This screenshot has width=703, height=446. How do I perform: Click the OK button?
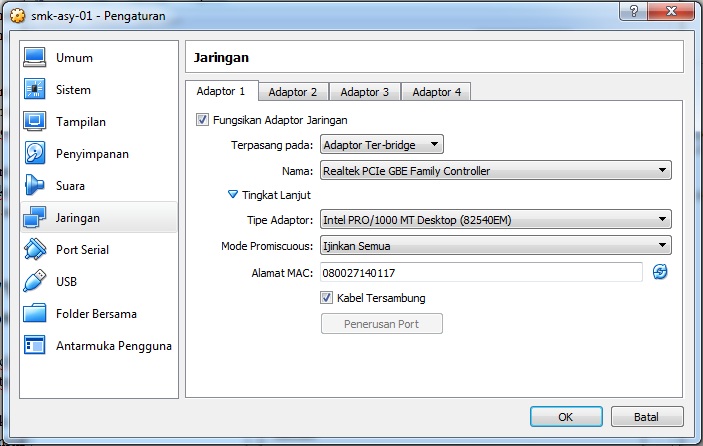(x=566, y=417)
